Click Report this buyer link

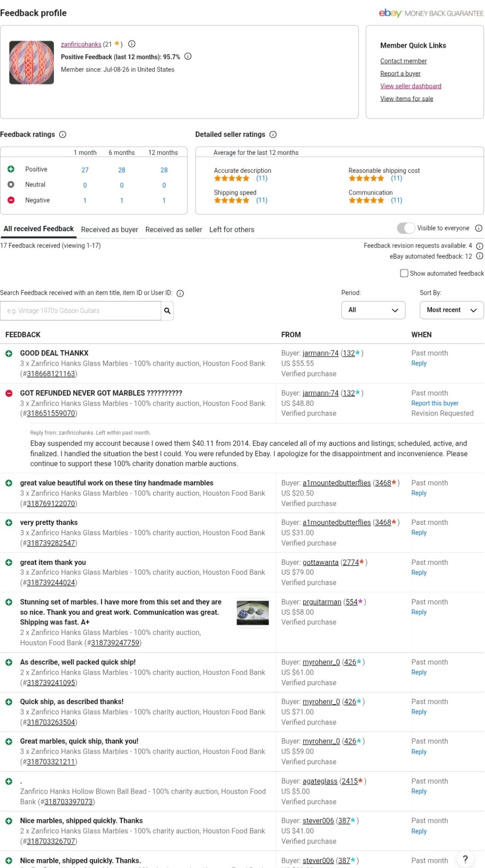pyautogui.click(x=435, y=403)
